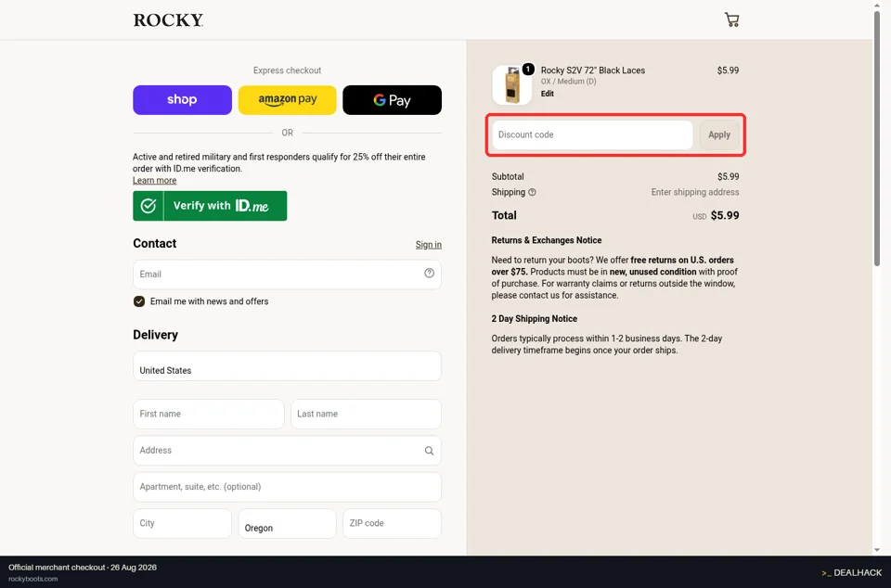Focus the Discount code field
The height and width of the screenshot is (588, 891).
point(593,135)
